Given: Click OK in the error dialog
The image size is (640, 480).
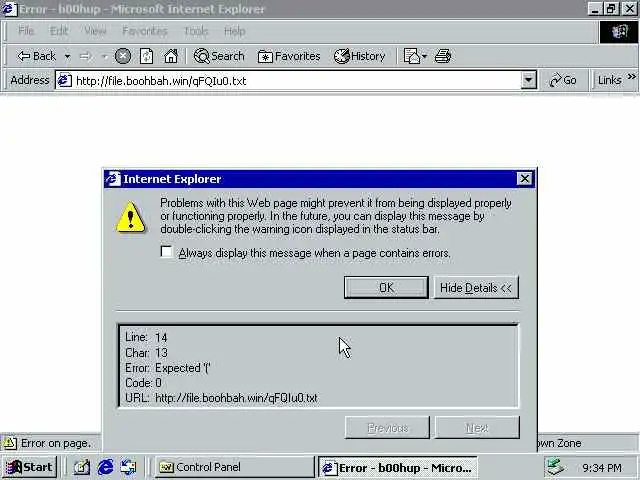Looking at the screenshot, I should click(386, 287).
